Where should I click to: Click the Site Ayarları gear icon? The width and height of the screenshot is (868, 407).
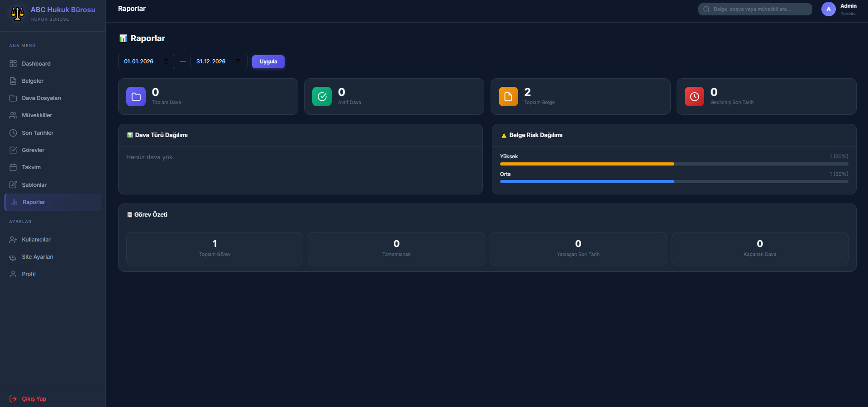13,257
